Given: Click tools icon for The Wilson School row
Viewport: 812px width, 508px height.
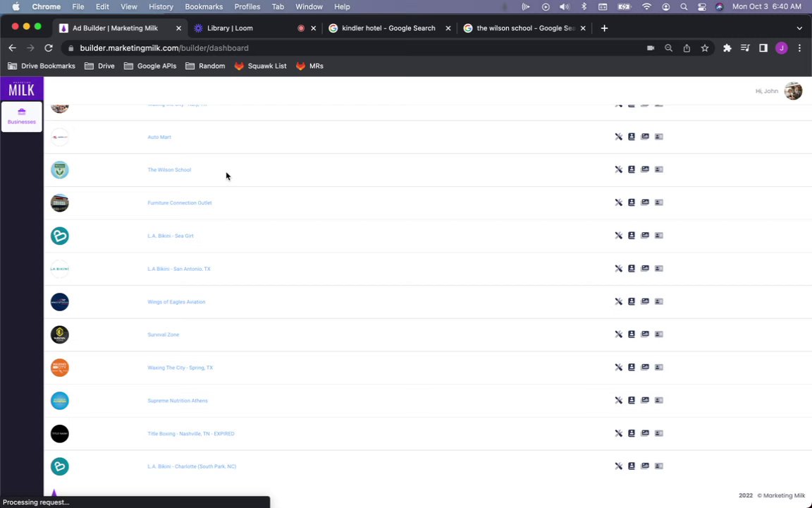Looking at the screenshot, I should pyautogui.click(x=618, y=169).
